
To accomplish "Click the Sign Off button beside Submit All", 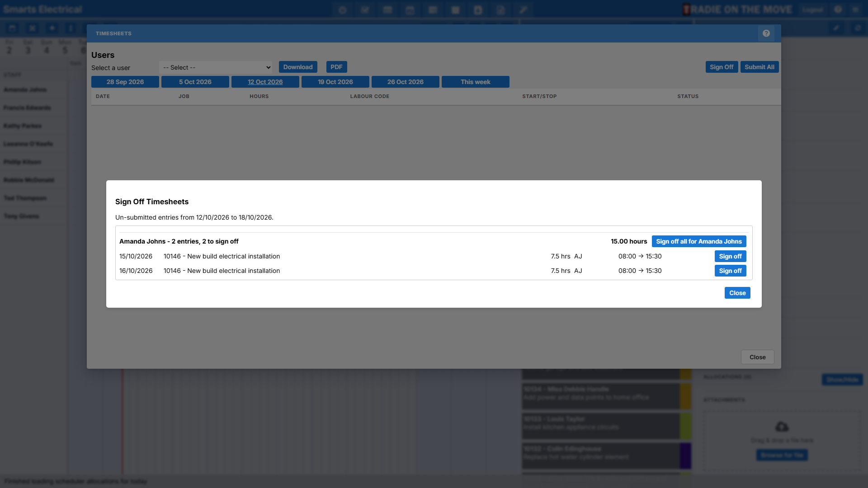I will click(x=722, y=67).
